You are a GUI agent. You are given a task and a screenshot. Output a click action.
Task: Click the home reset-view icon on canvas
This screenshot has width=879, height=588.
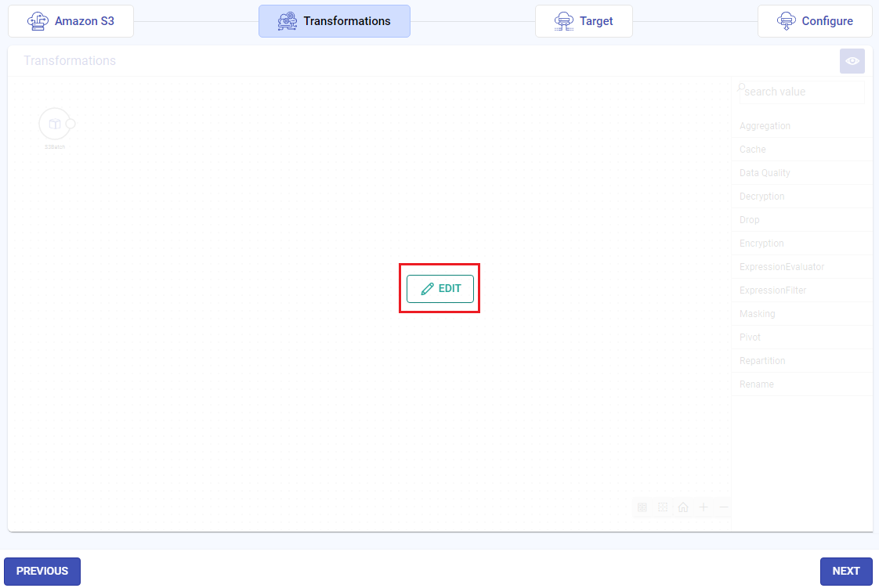tap(683, 507)
